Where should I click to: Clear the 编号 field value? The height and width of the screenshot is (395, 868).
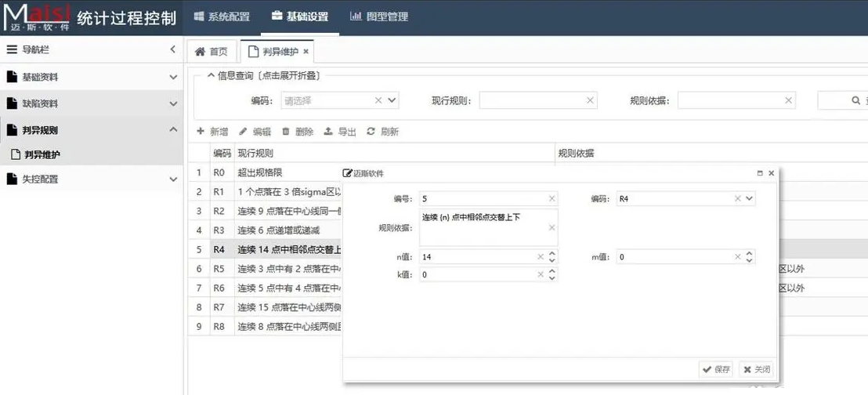552,198
